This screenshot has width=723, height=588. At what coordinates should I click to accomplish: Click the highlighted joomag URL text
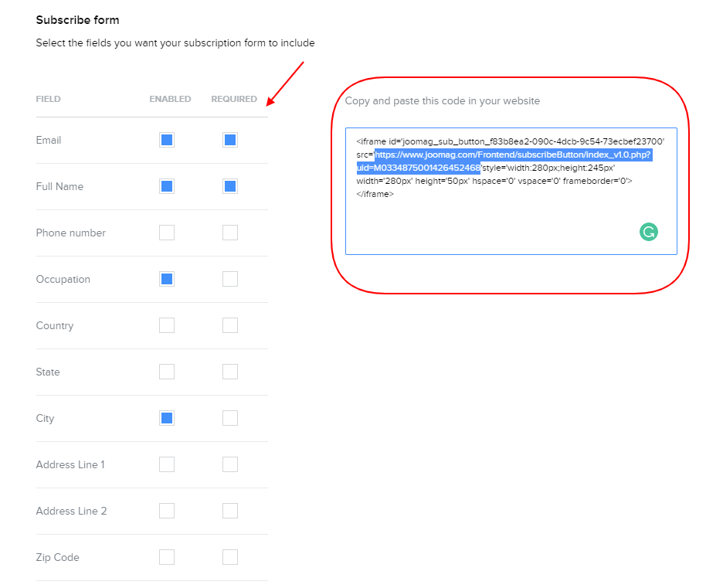click(x=513, y=155)
